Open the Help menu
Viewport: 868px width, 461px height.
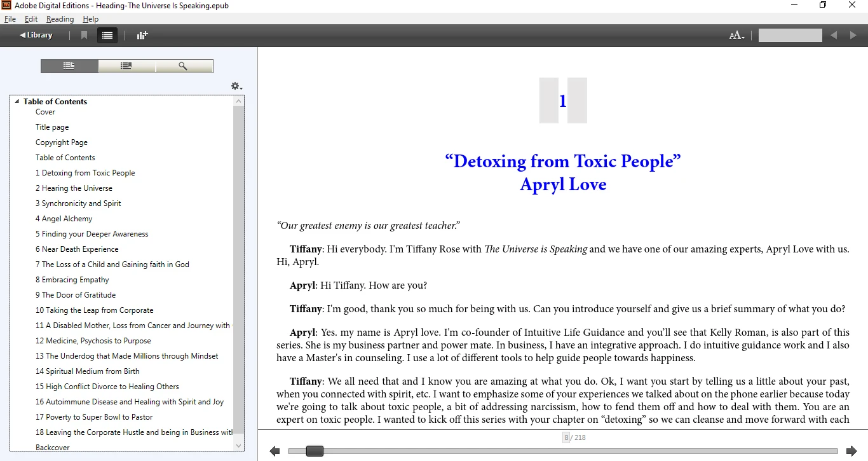click(91, 19)
